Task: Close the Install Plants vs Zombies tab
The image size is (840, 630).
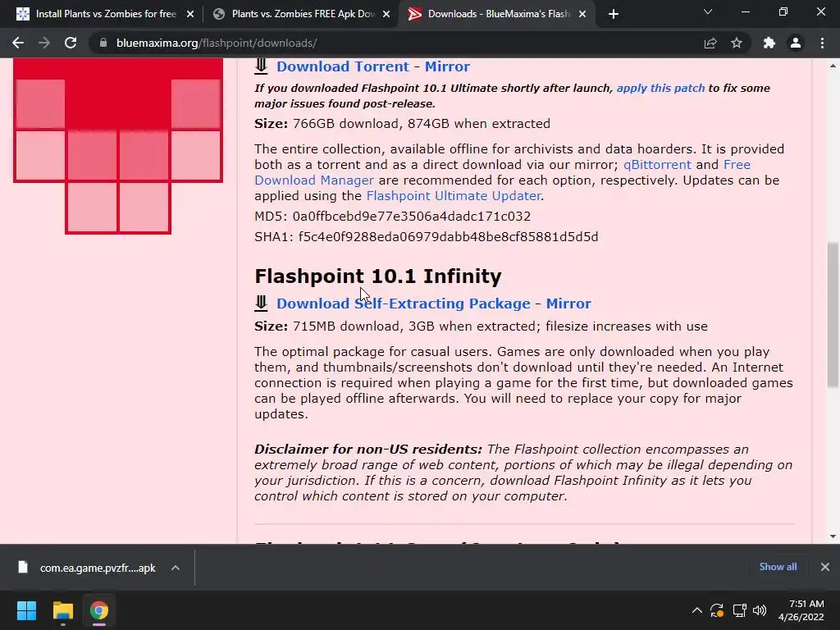Action: tap(190, 14)
